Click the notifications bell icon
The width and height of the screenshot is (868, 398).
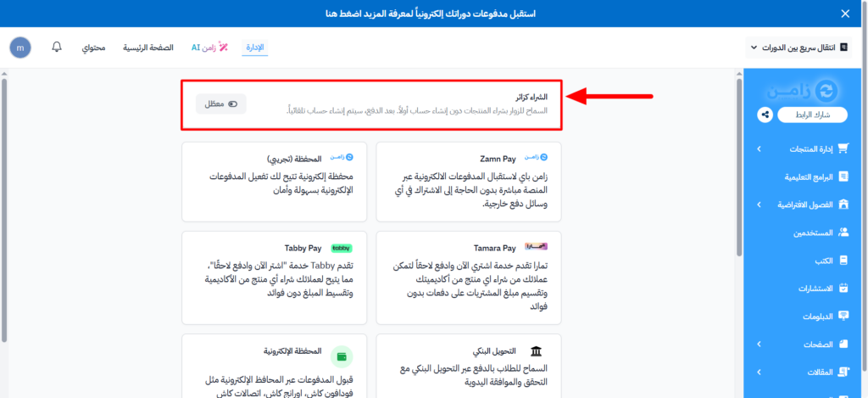pyautogui.click(x=57, y=48)
